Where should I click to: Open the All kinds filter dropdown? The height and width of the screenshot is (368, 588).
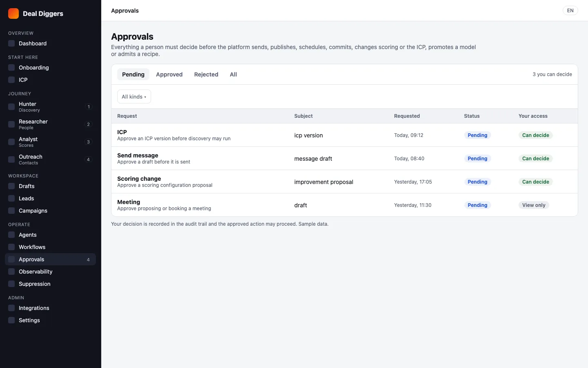click(134, 96)
